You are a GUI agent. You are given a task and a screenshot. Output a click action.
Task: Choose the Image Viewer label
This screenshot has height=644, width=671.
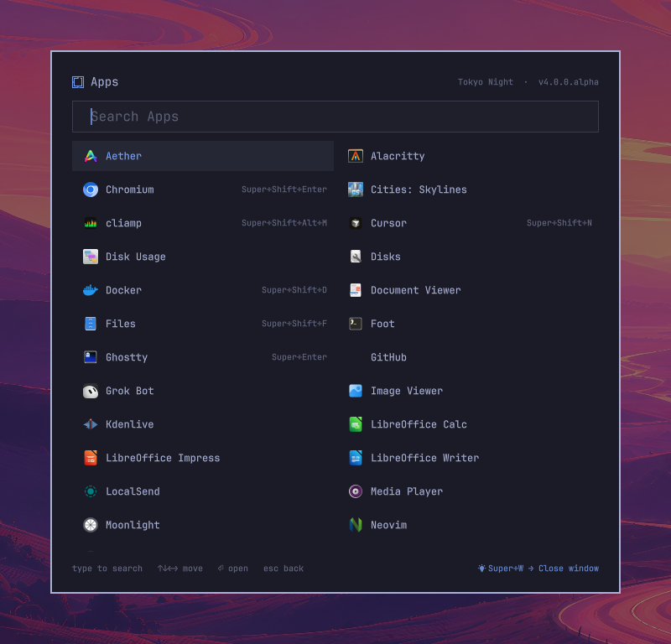[407, 391]
